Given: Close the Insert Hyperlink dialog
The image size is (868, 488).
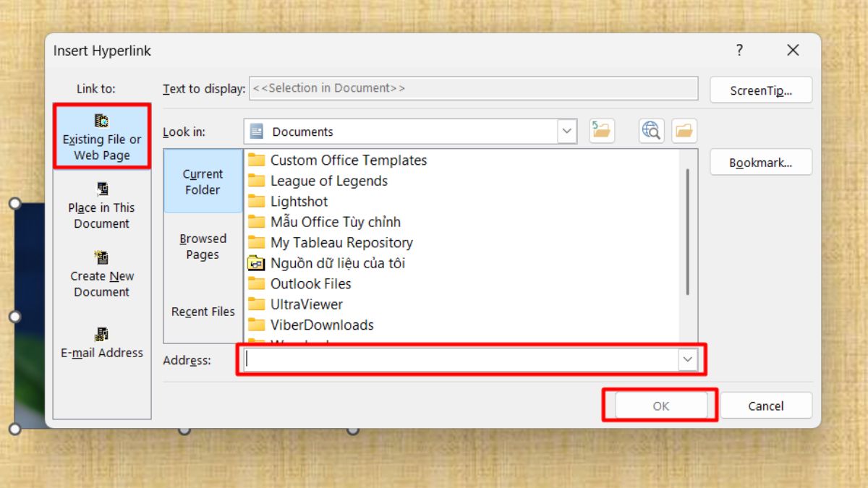Looking at the screenshot, I should click(x=793, y=51).
